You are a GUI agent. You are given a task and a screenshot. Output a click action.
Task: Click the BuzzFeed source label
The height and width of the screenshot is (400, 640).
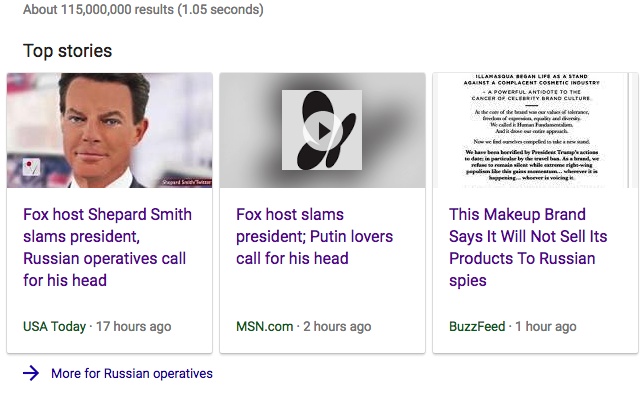click(x=477, y=326)
